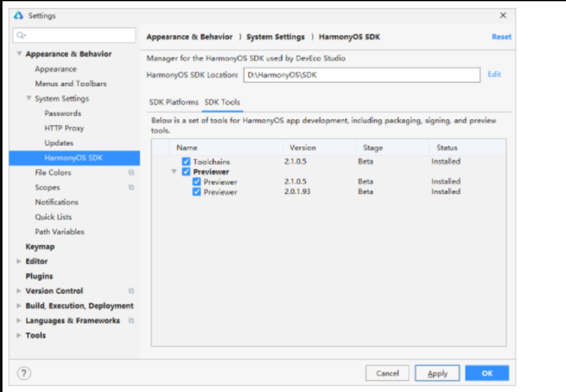The image size is (566, 392).
Task: Click the HarmonyOS SDK Location path field
Action: tap(362, 75)
